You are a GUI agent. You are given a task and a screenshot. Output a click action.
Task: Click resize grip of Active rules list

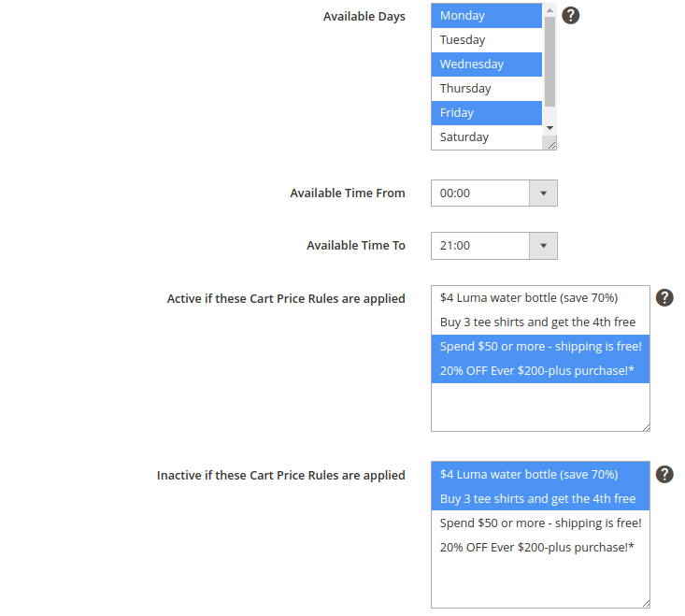(646, 427)
